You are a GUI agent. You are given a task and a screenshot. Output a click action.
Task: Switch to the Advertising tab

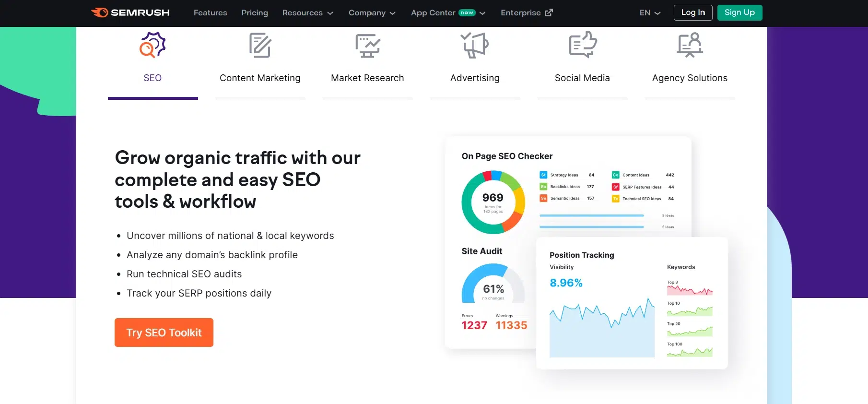(x=475, y=78)
